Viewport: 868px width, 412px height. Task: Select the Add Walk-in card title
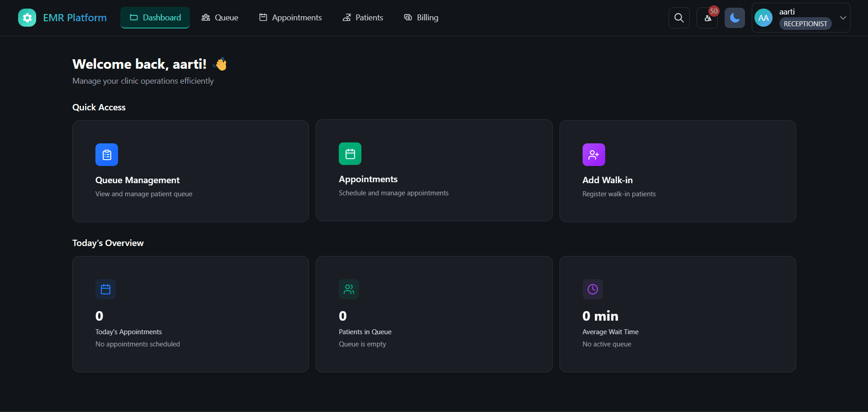click(x=607, y=180)
